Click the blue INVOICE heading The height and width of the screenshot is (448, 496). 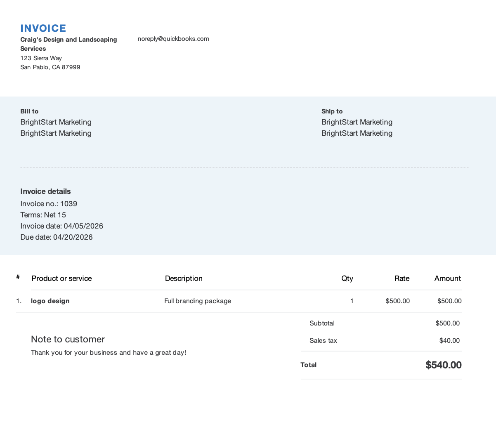pos(43,28)
